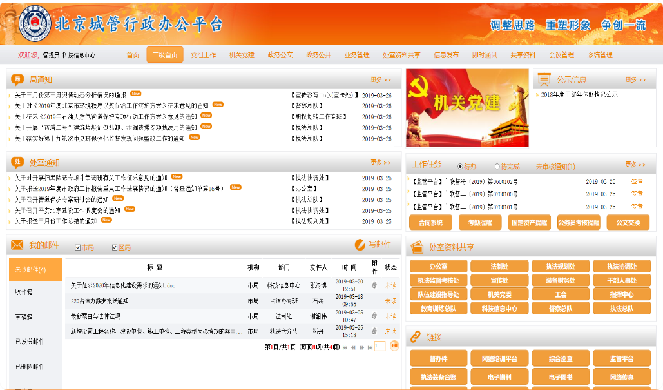The image size is (663, 390).
Task: Click the 指挥中心 button
Action: [622, 294]
